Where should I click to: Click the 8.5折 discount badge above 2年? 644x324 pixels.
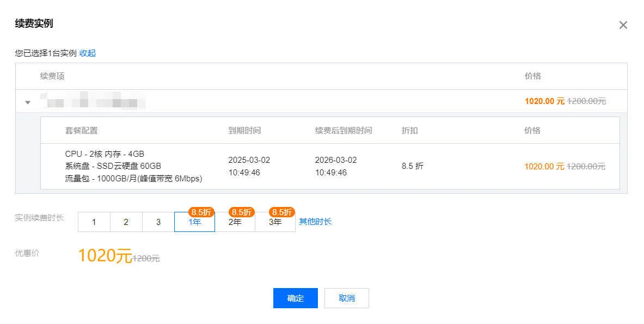pyautogui.click(x=241, y=212)
